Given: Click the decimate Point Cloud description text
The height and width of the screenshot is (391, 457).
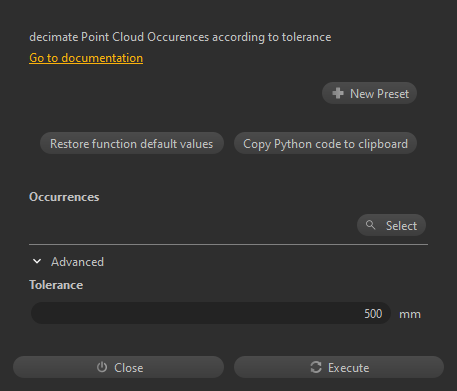Looking at the screenshot, I should tap(180, 37).
